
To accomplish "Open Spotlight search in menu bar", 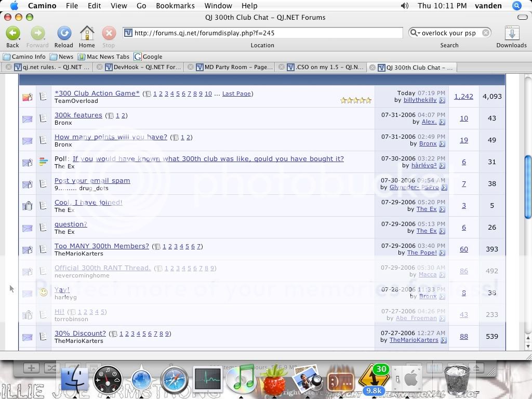I will (516, 6).
